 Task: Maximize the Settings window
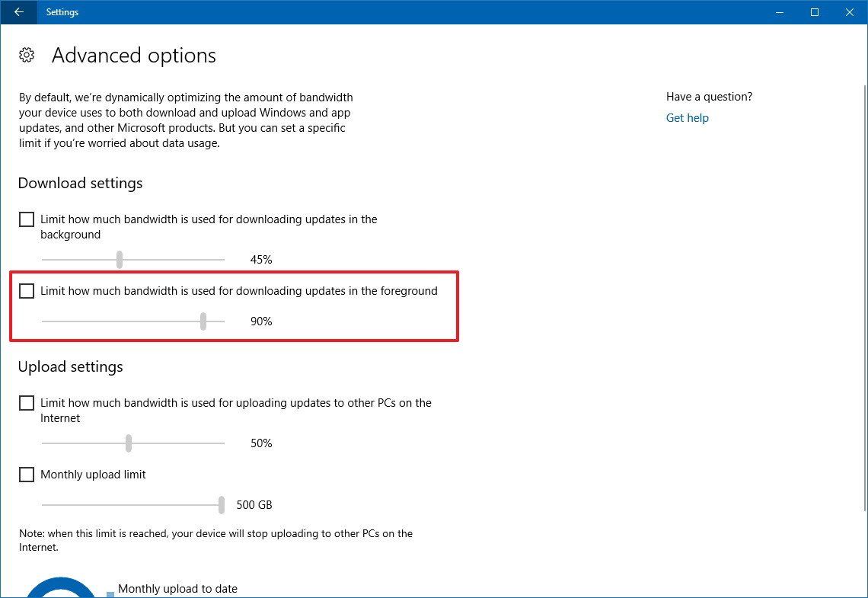814,12
